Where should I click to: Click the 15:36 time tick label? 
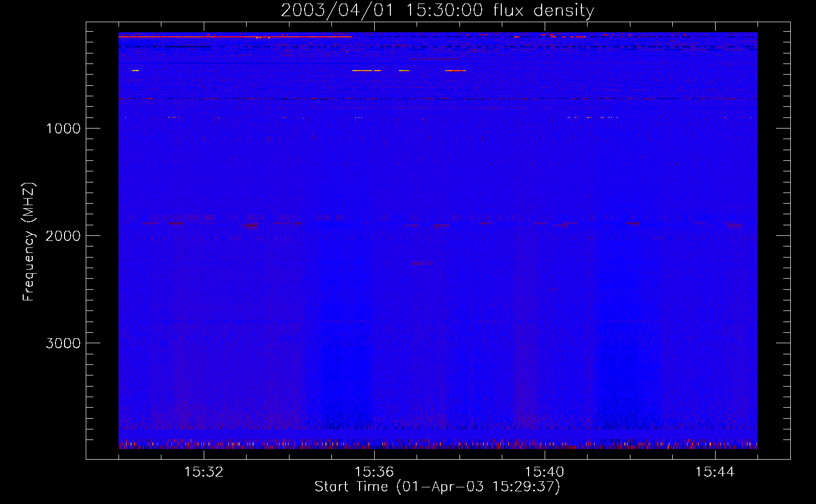(x=374, y=472)
